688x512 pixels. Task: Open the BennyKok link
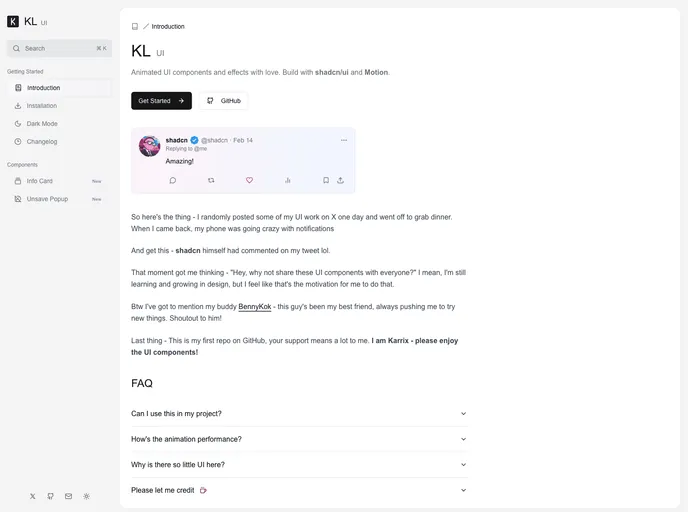pos(255,306)
